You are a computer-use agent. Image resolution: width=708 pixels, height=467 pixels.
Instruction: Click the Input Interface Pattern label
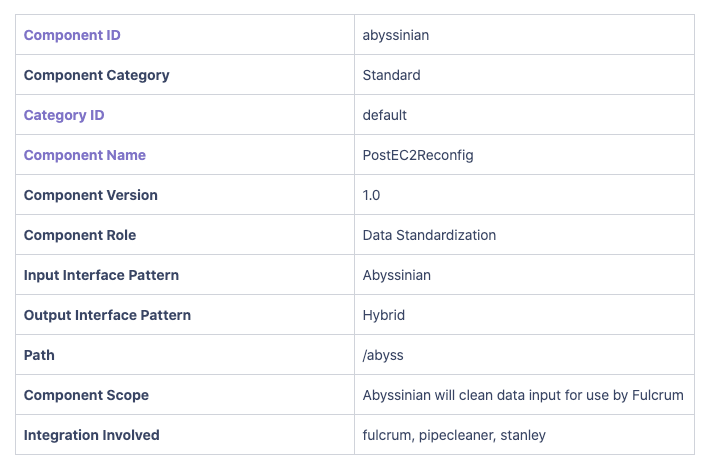(101, 275)
